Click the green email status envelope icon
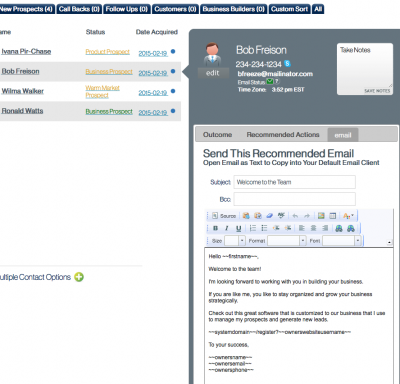The image size is (400, 384). click(270, 81)
